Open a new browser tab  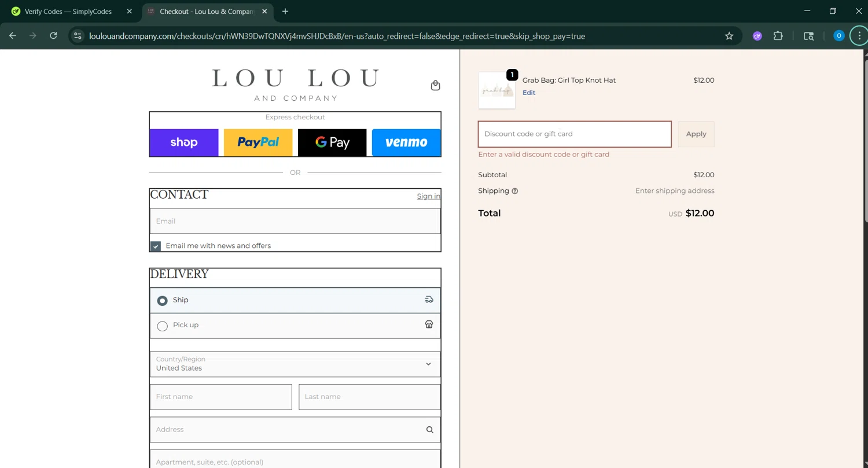click(285, 11)
